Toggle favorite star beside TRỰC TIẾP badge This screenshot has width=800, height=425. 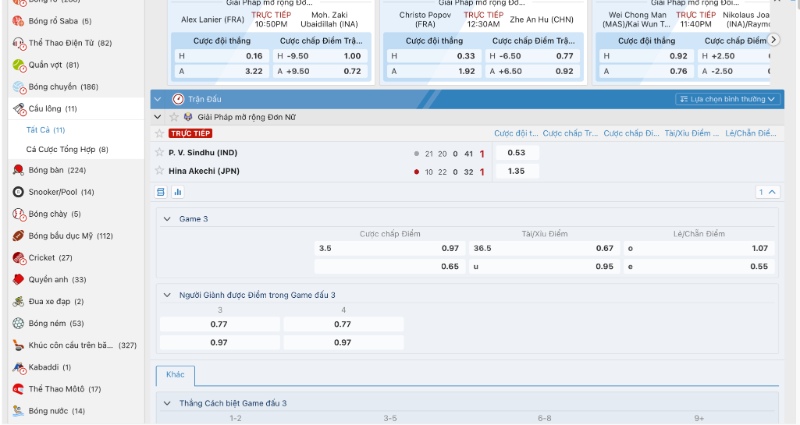tap(159, 133)
